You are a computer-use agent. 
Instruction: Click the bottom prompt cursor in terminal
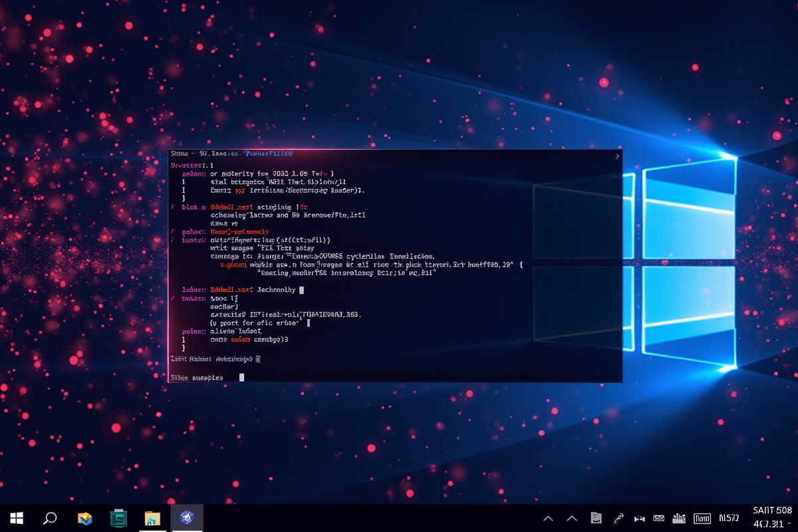(241, 377)
